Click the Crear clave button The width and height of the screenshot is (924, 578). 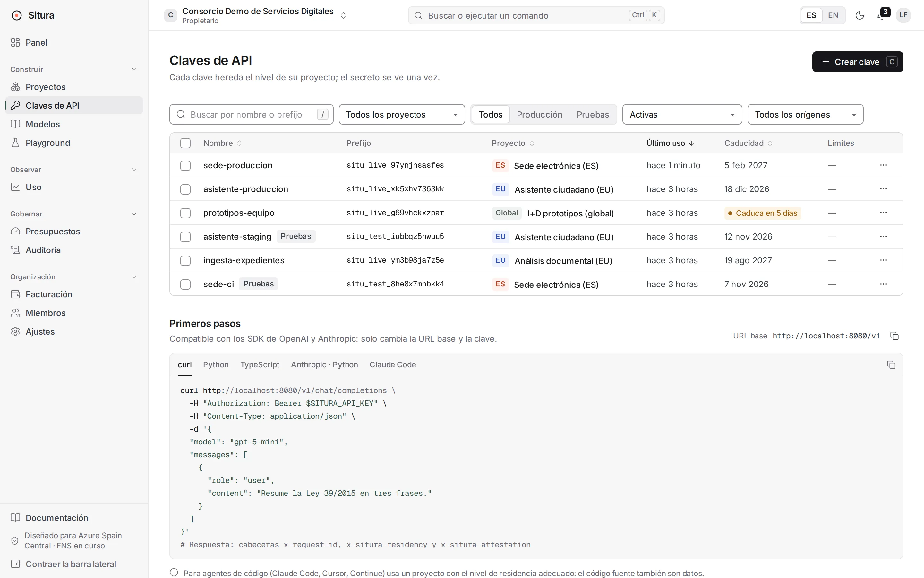tap(858, 62)
